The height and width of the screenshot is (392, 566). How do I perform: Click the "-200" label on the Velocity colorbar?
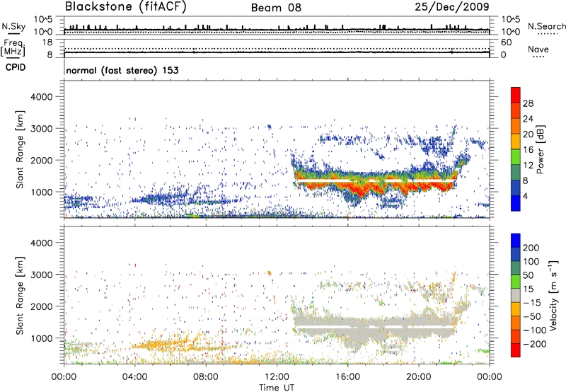click(x=534, y=344)
